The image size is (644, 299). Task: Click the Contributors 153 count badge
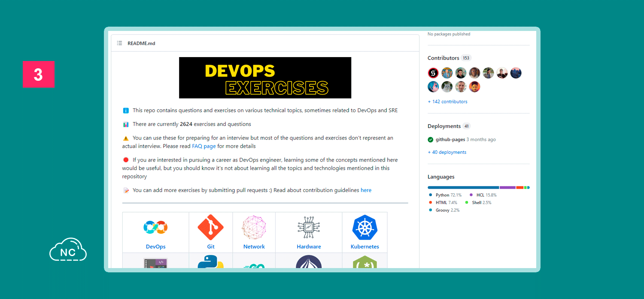[466, 58]
